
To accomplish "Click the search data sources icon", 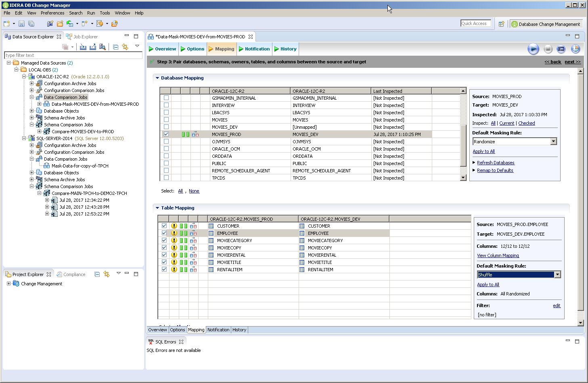I will pos(102,47).
